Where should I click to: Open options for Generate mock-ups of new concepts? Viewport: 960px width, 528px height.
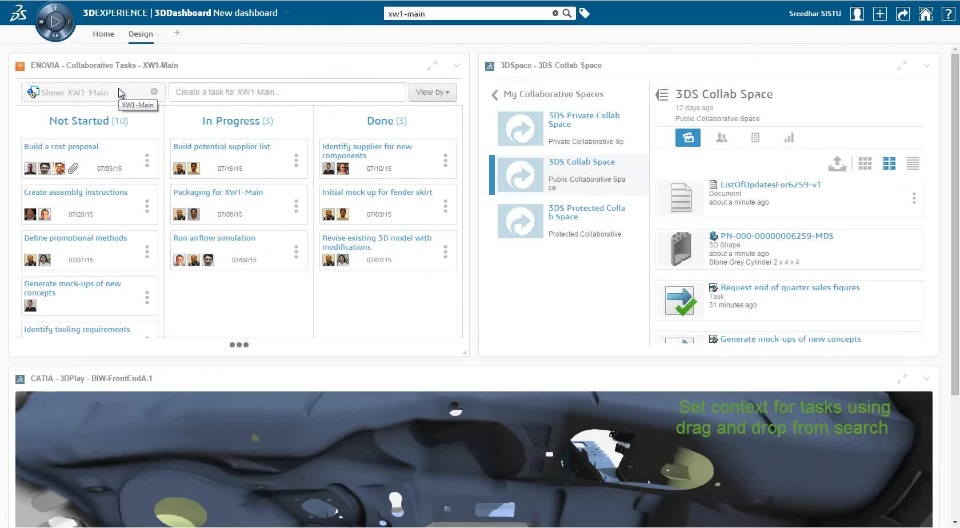tap(147, 297)
